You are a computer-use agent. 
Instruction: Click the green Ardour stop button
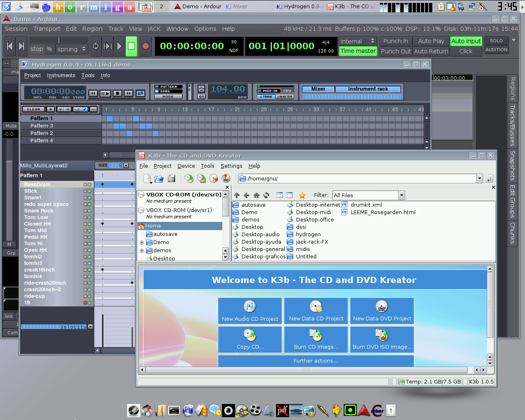click(131, 46)
